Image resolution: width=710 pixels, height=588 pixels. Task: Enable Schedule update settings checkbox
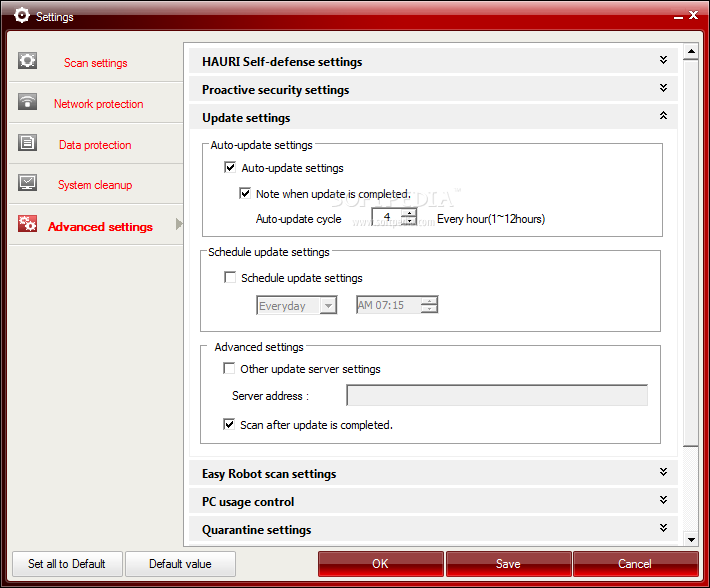point(230,277)
